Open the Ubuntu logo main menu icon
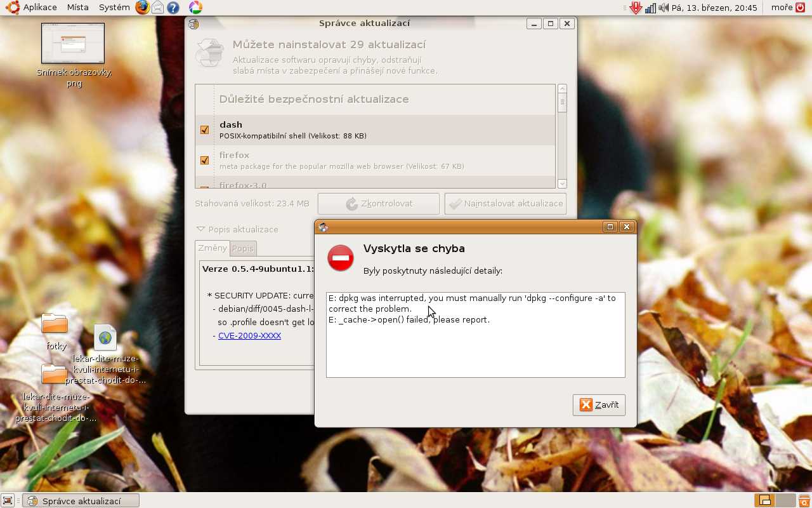The image size is (812, 508). [x=12, y=8]
